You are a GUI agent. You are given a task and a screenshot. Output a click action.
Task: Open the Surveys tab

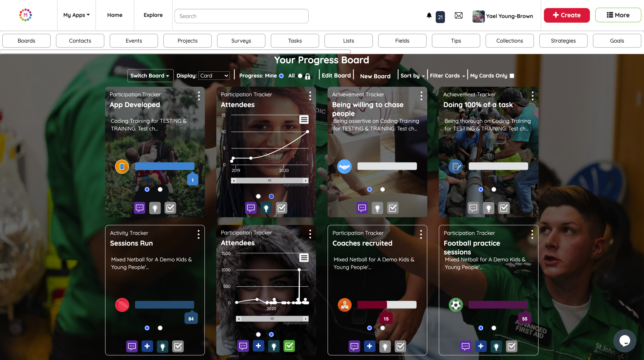coord(241,41)
